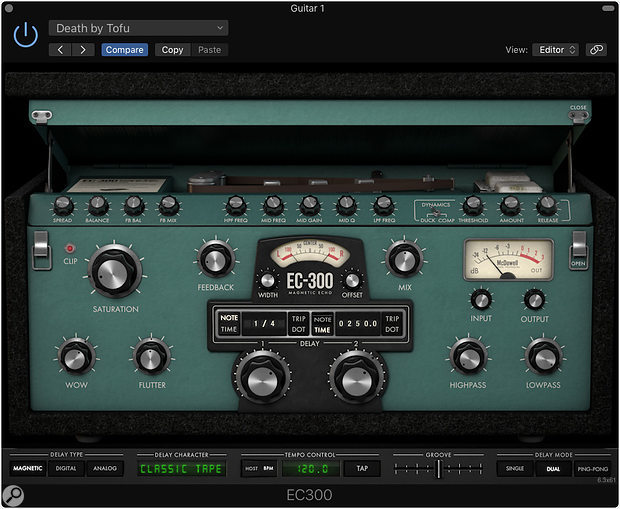Open the Classic Tape delay character selector
Image resolution: width=620 pixels, height=509 pixels.
point(182,468)
